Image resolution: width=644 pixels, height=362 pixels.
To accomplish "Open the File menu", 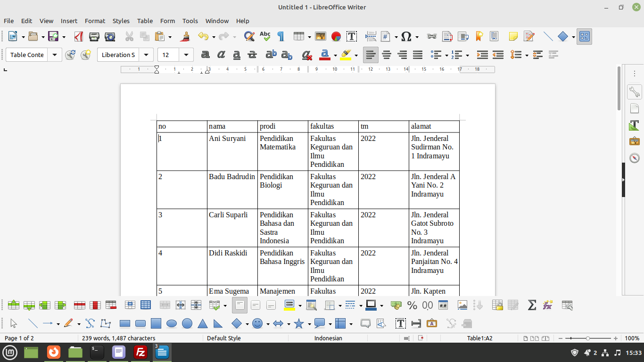I will (x=8, y=21).
